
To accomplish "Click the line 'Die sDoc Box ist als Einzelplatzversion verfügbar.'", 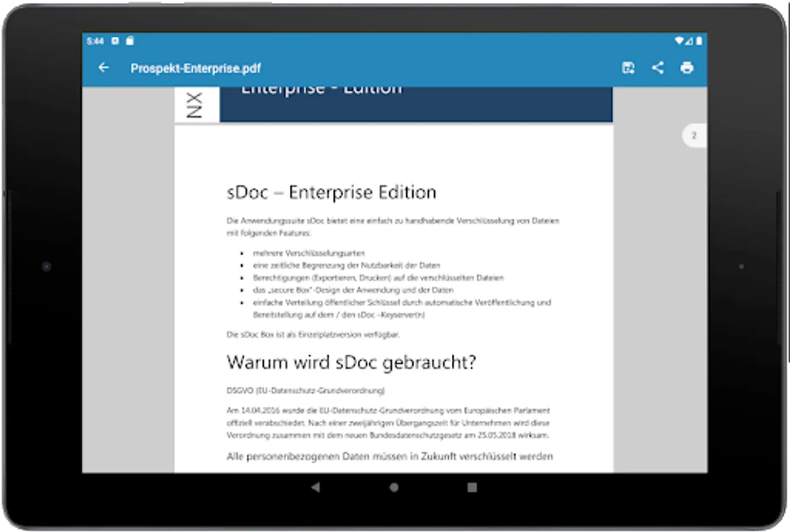I will (313, 335).
